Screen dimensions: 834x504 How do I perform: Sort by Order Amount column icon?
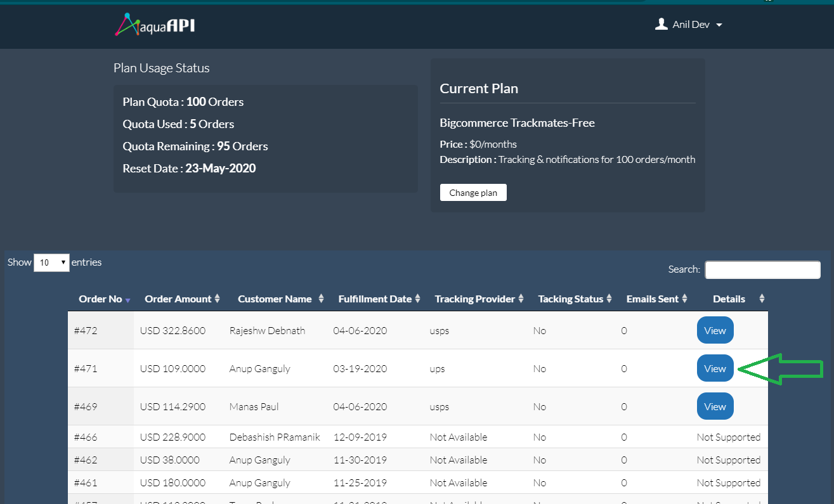(218, 299)
